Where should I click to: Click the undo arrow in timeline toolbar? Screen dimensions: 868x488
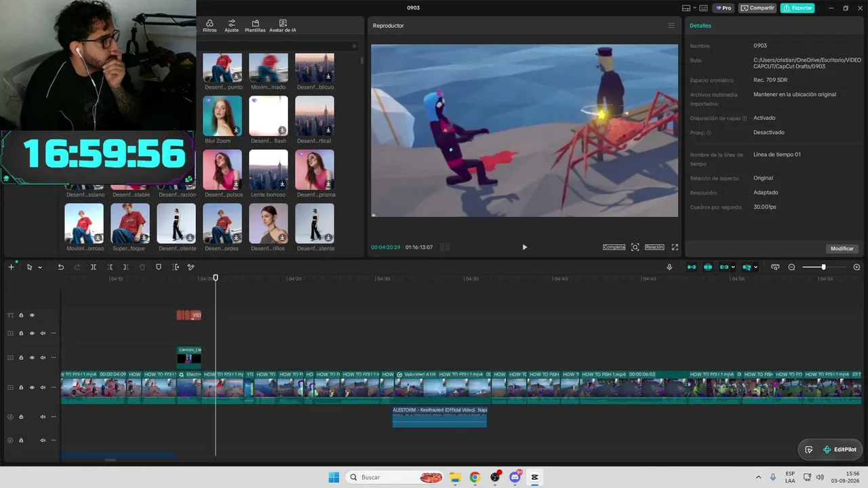click(x=60, y=267)
